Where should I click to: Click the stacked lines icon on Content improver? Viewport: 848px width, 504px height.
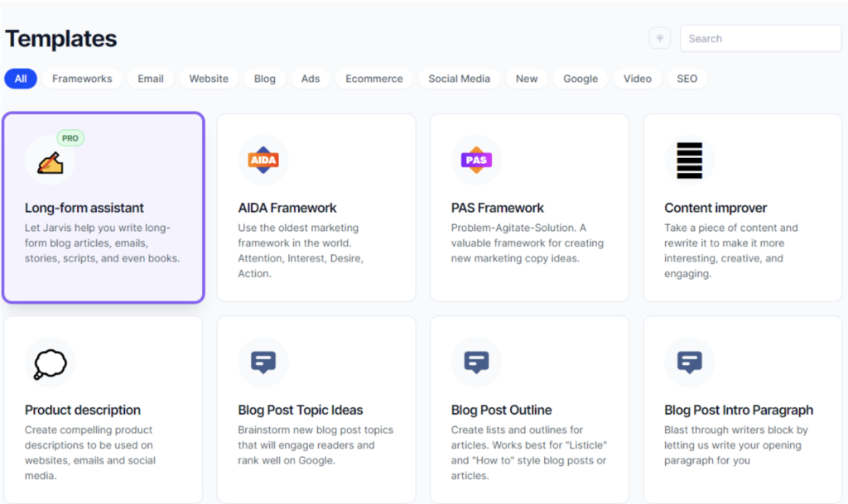coord(689,159)
